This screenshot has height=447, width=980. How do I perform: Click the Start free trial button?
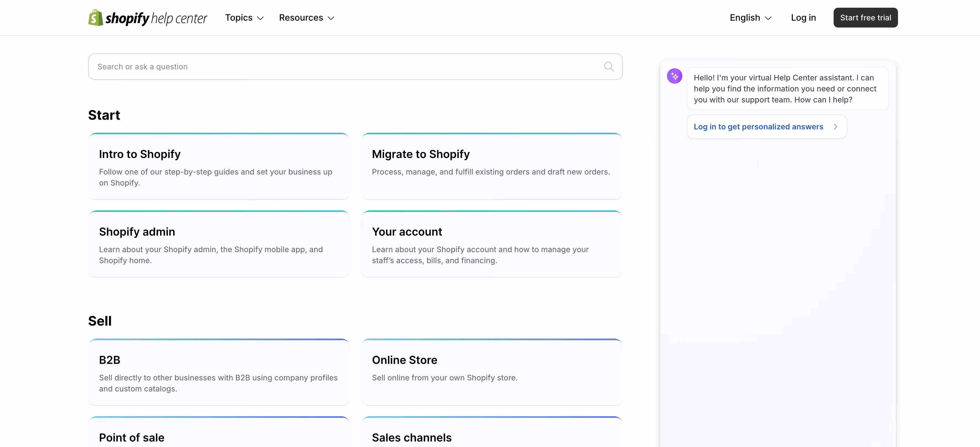[x=865, y=18]
